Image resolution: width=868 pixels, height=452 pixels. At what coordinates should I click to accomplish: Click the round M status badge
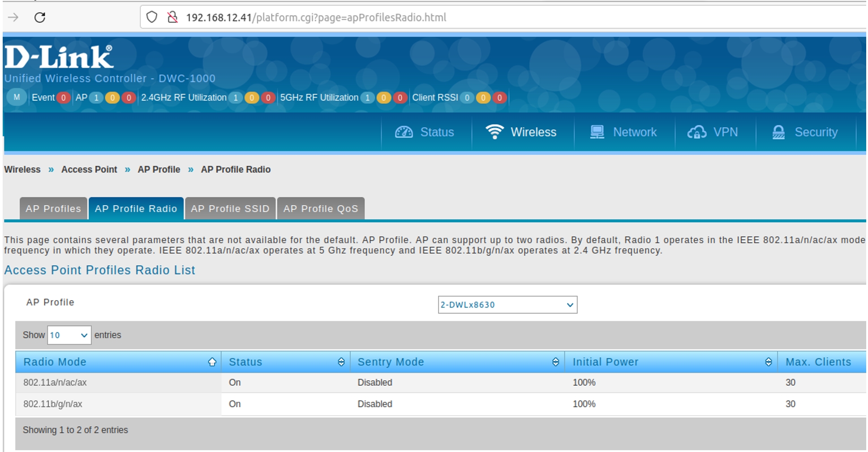(17, 97)
